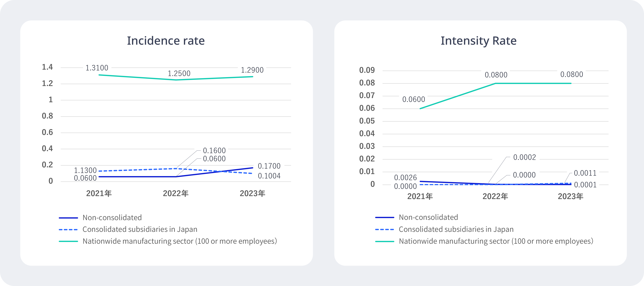Viewport: 644px width, 286px height.
Task: Click the Incidence rate chart title
Action: point(166,41)
